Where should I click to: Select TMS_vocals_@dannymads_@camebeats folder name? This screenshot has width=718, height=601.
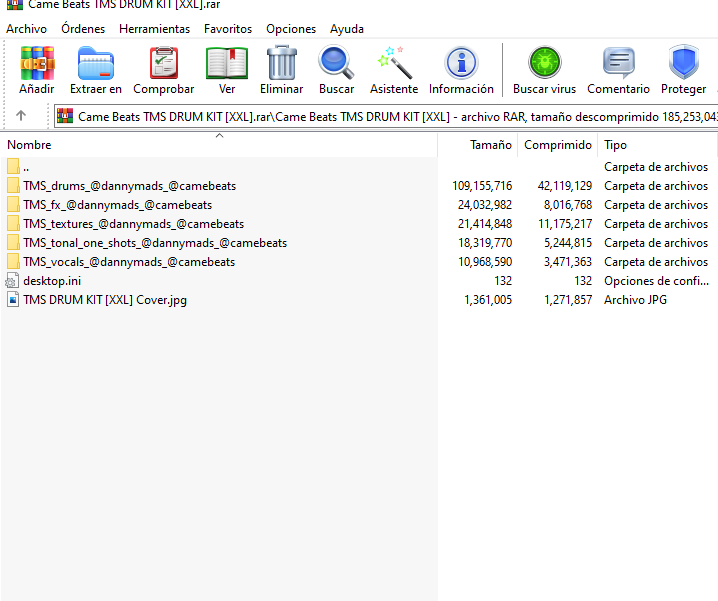point(129,262)
